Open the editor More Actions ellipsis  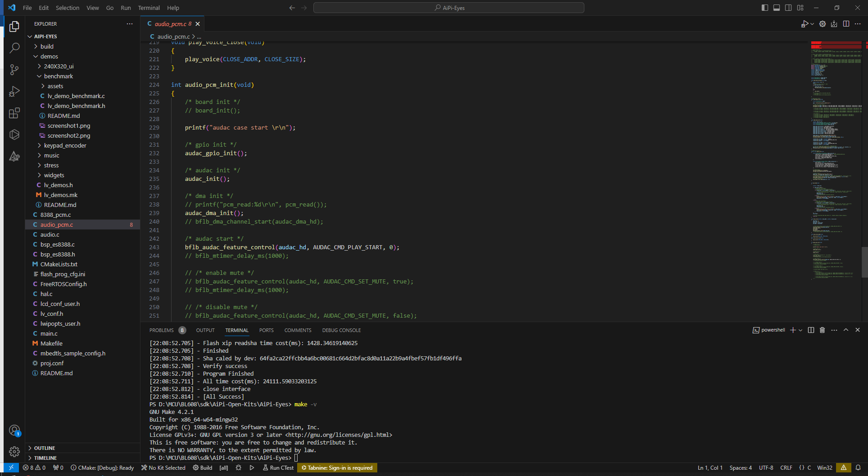tap(858, 24)
